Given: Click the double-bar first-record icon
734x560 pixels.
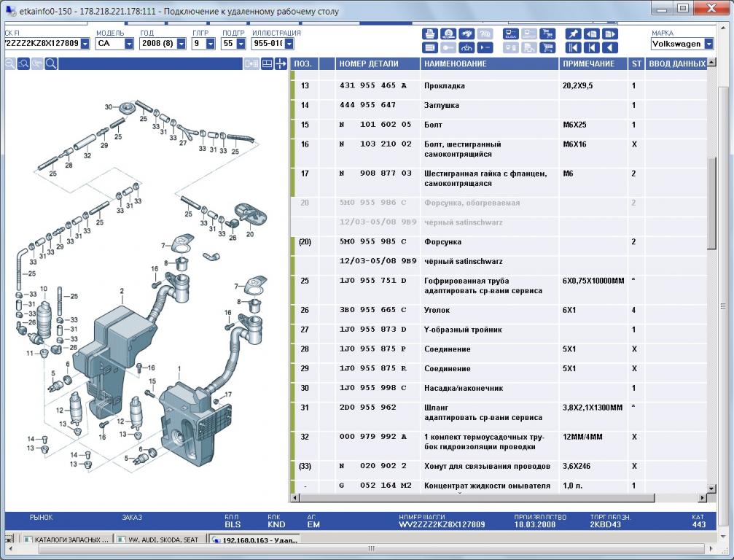Looking at the screenshot, I should click(573, 47).
